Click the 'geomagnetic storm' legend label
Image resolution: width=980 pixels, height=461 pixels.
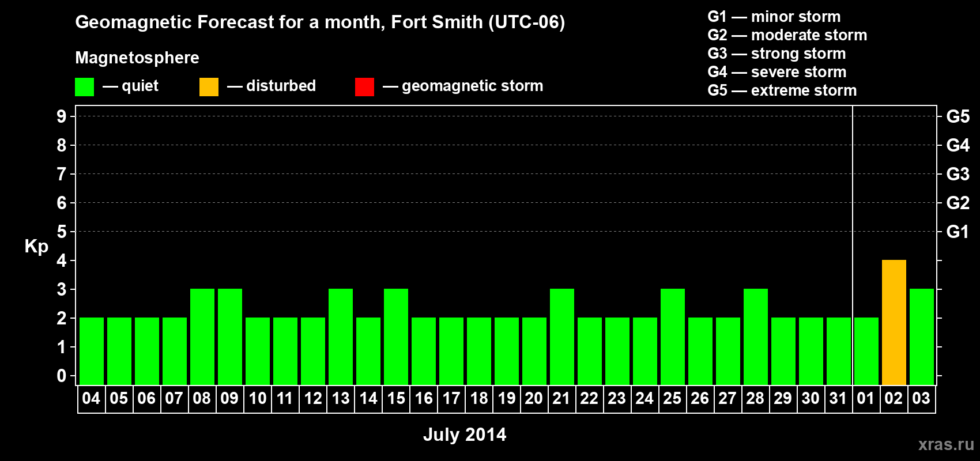click(x=473, y=86)
